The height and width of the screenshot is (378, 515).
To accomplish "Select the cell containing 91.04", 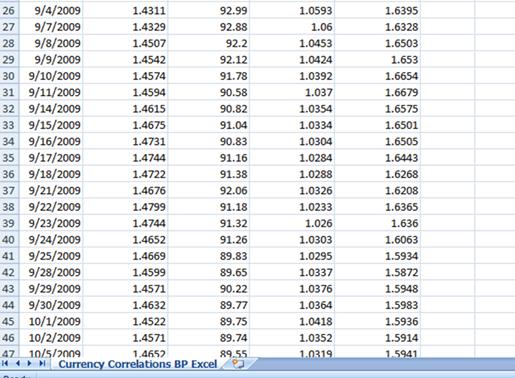I will coord(209,125).
